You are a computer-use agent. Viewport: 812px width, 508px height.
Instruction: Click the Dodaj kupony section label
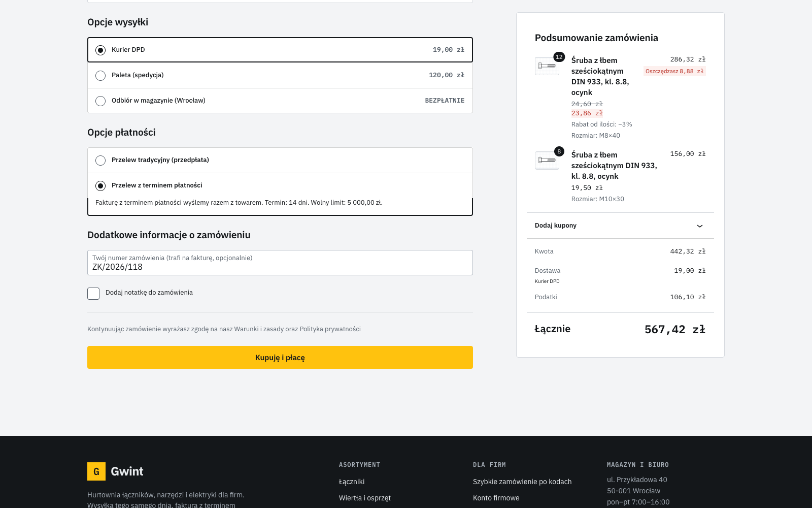click(556, 226)
